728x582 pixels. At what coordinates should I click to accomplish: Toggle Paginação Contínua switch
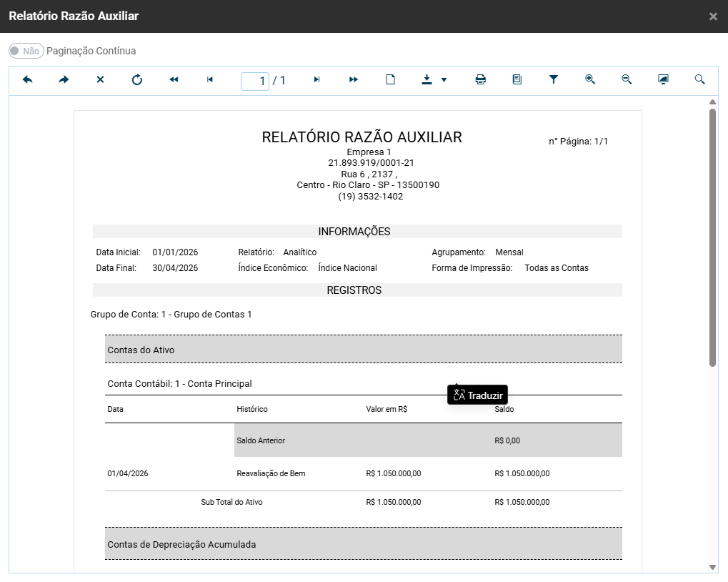pyautogui.click(x=26, y=51)
